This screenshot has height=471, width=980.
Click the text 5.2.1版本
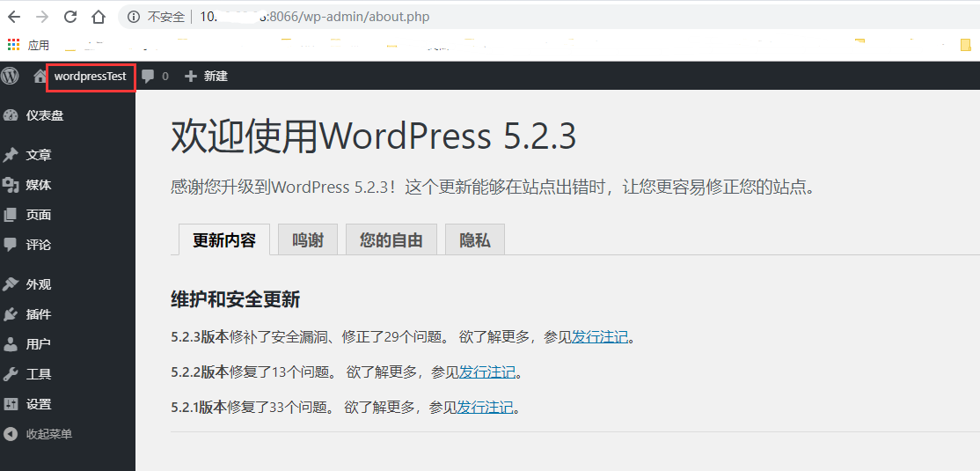[200, 408]
